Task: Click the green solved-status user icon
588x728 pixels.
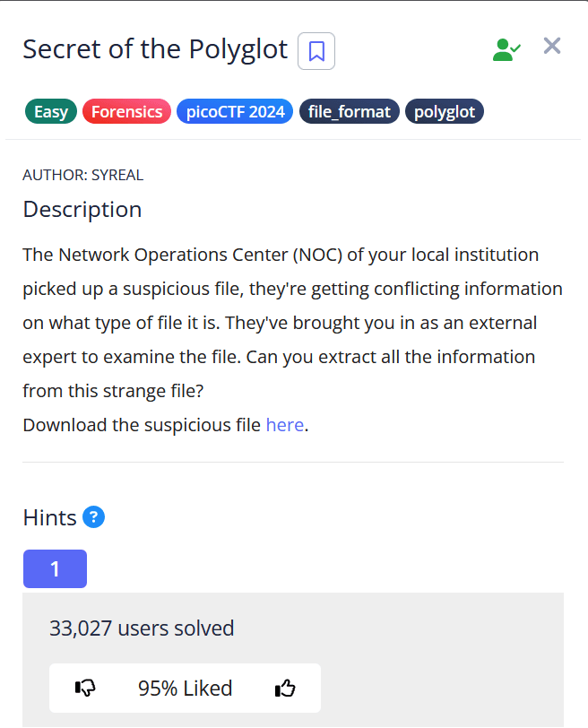Action: pos(506,49)
